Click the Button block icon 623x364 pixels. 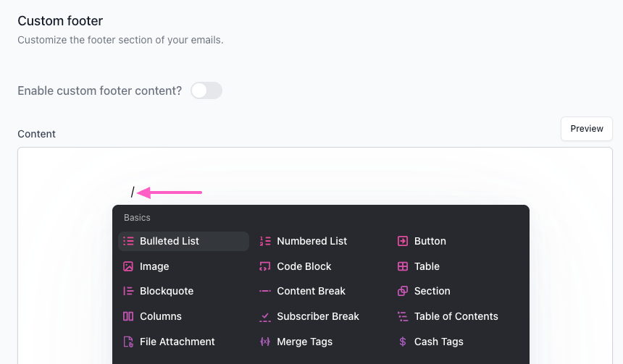coord(403,241)
